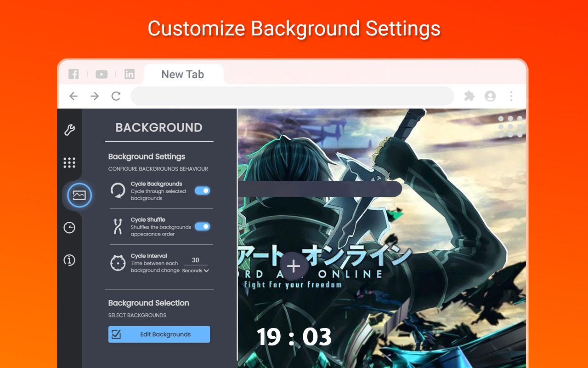Open the clock settings section icon
Viewport: 588px width, 368px height.
pyautogui.click(x=69, y=227)
